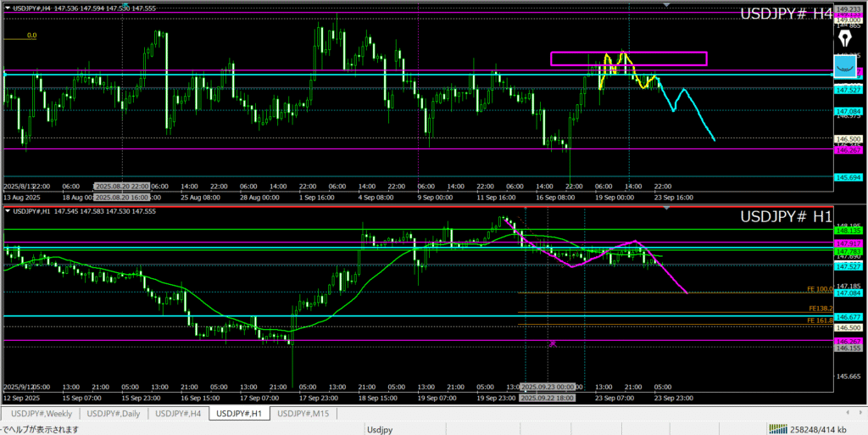Click the 147.084 cyan price label on H4
The width and height of the screenshot is (868, 435).
tap(849, 111)
